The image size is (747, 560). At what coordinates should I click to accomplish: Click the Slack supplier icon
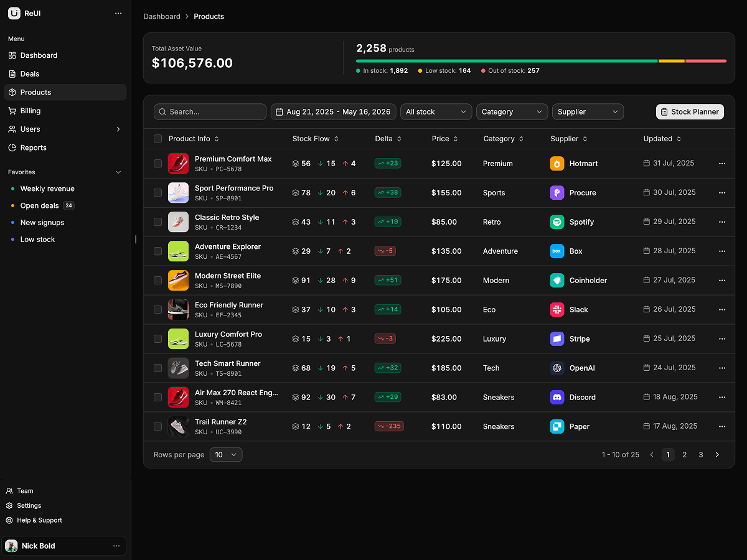click(x=557, y=310)
